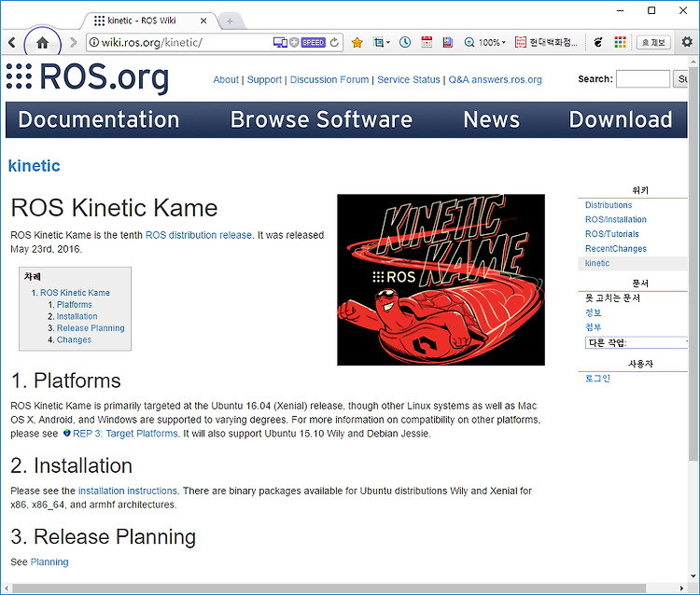This screenshot has height=595, width=700.
Task: Open ROS/Tutorials in wiki sidebar
Action: click(611, 234)
